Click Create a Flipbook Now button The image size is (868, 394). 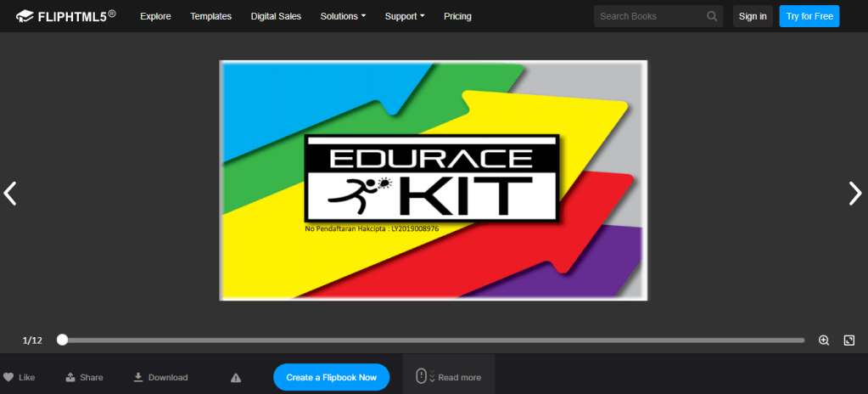(x=331, y=377)
